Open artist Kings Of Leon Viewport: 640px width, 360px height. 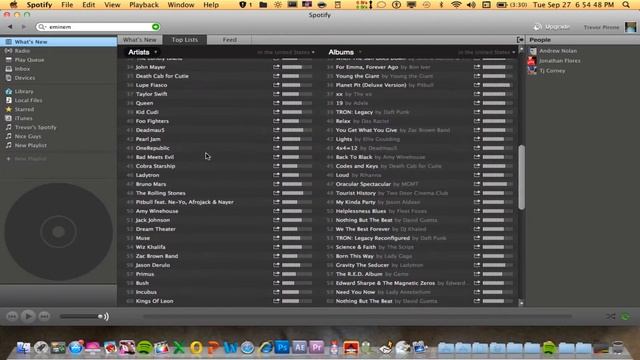pos(154,301)
